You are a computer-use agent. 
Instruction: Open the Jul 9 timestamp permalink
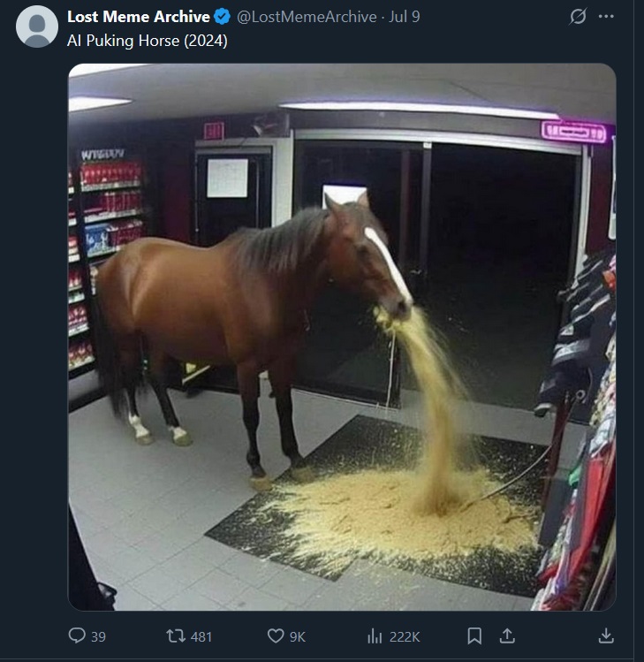pyautogui.click(x=405, y=17)
